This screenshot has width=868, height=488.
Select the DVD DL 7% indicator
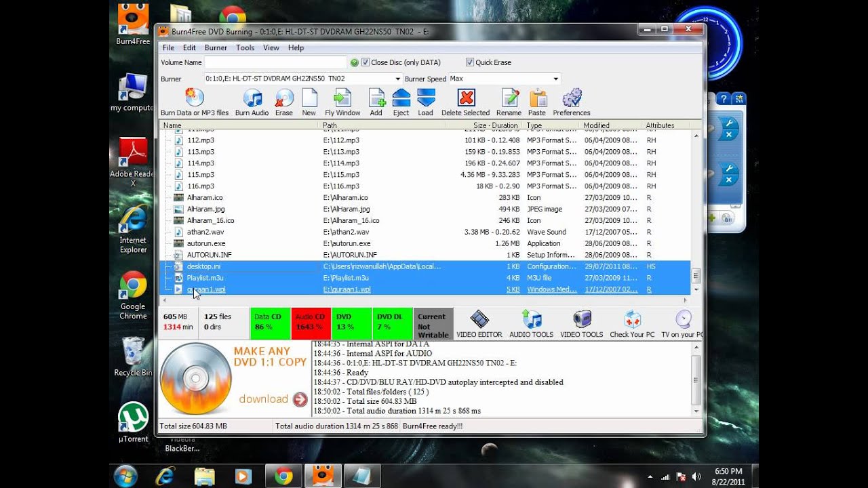tap(392, 323)
